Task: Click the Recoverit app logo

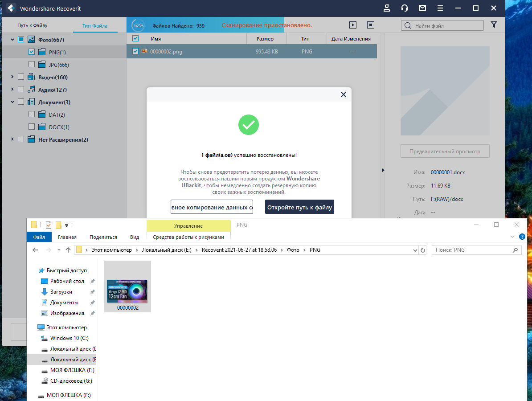Action: [x=11, y=8]
